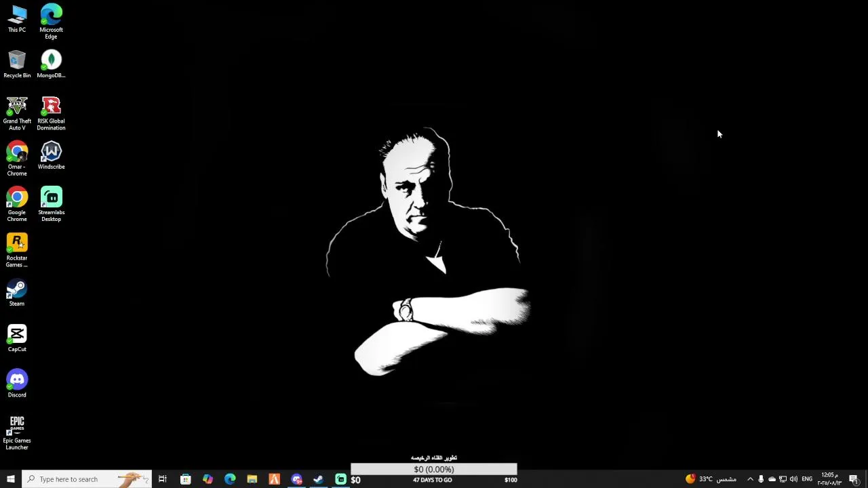Open the This PC desktop icon

coord(17,19)
